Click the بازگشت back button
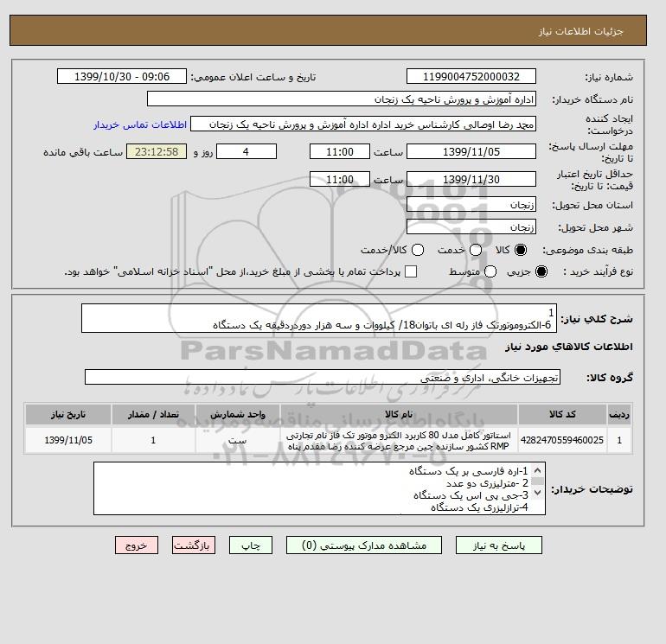 click(x=194, y=545)
